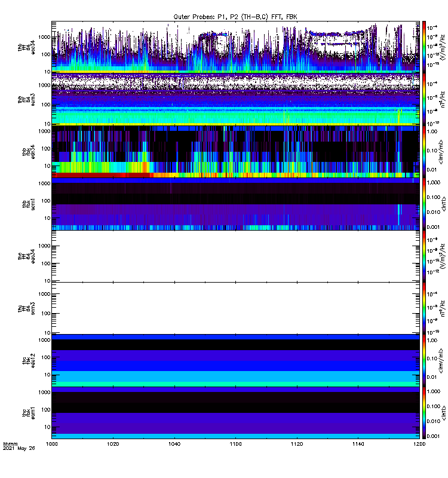Click the '10' y-axis tick of thb edc34 panel
The image size is (448, 478).
[47, 166]
